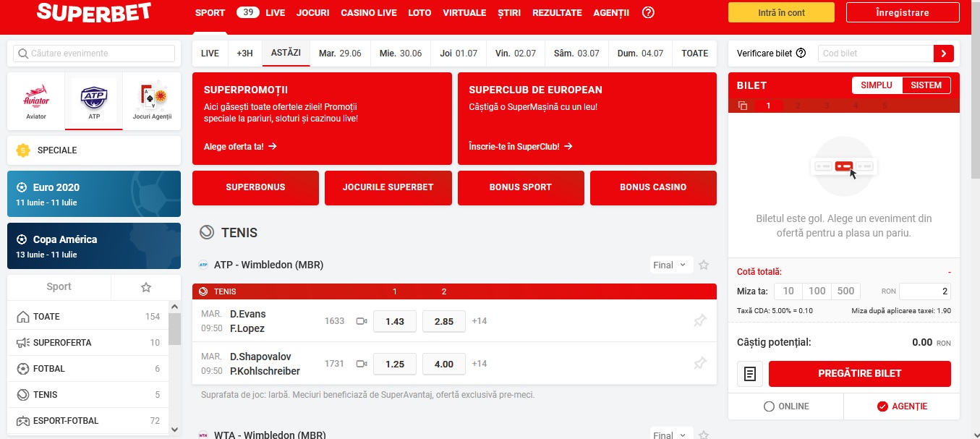Click the ticket verification help icon

[801, 53]
